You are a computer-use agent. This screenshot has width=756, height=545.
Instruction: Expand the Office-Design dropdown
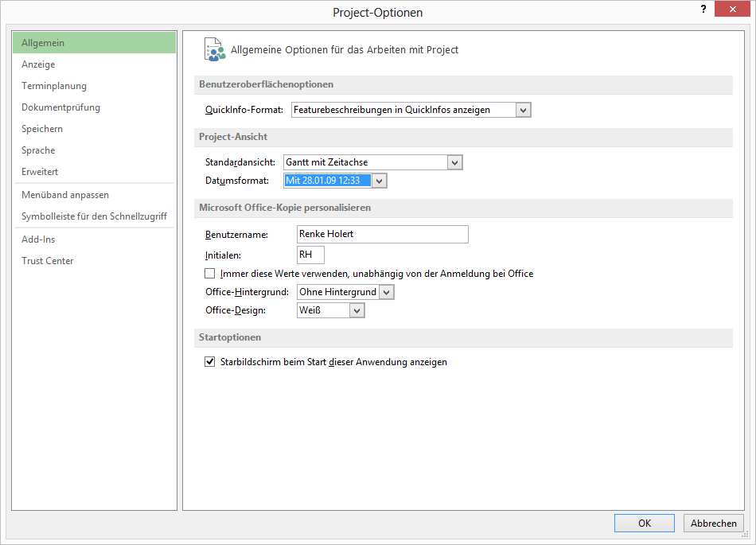click(x=357, y=310)
